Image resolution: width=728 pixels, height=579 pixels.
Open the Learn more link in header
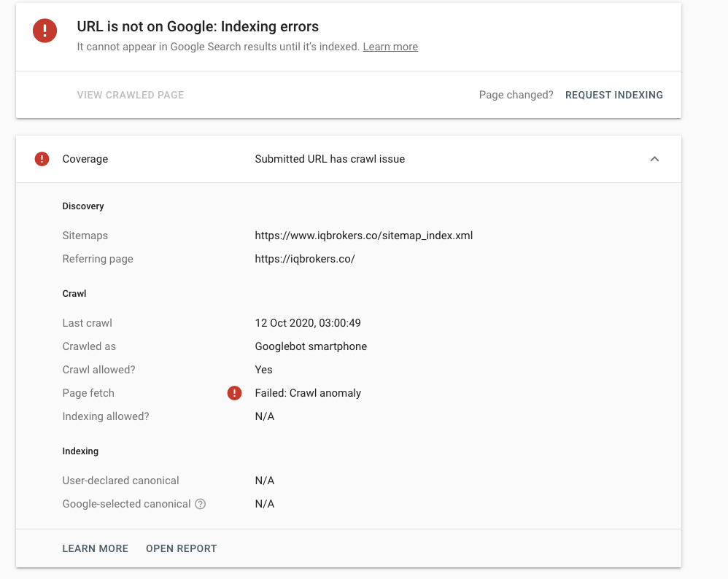390,47
